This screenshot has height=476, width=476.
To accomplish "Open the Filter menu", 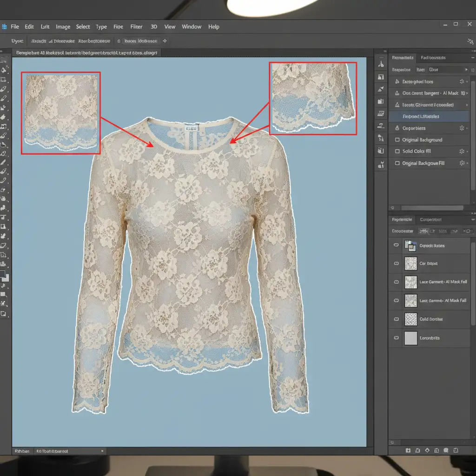I will [x=136, y=27].
